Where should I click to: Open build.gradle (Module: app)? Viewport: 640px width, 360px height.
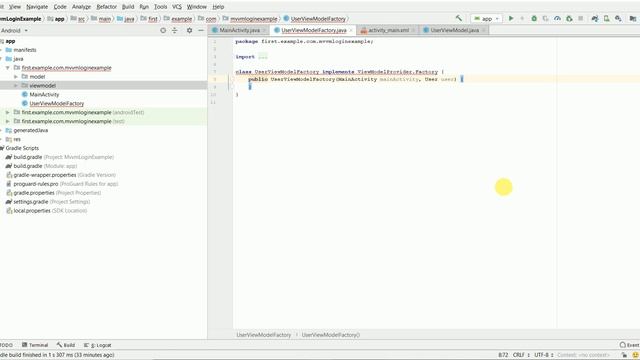[45, 166]
